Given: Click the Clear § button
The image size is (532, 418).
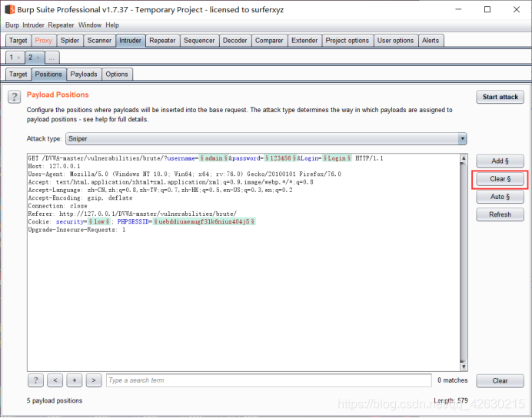Looking at the screenshot, I should [x=500, y=179].
